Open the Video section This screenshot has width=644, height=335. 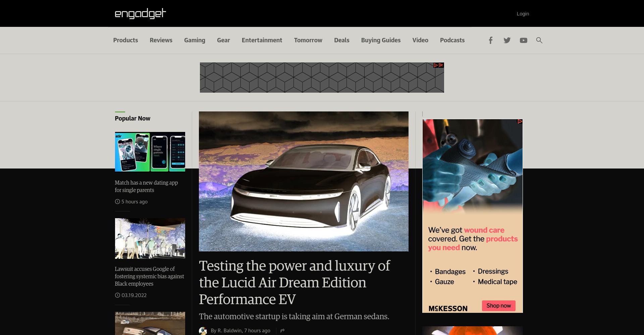pyautogui.click(x=420, y=40)
